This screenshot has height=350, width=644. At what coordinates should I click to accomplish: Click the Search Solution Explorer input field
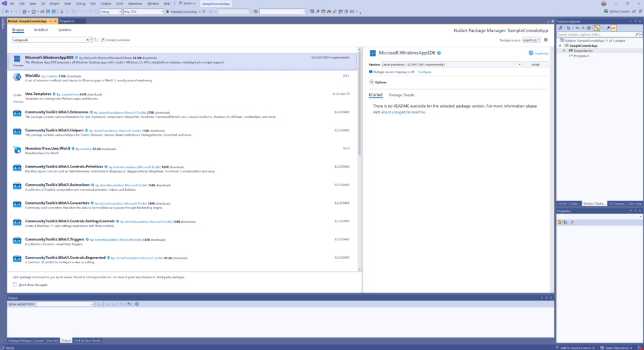[596, 35]
